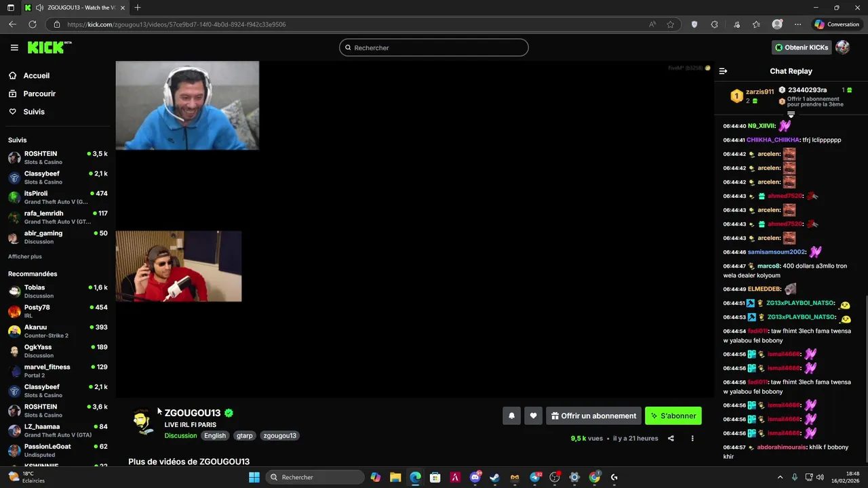868x488 pixels.
Task: Click the KICK logo
Action: pos(49,47)
